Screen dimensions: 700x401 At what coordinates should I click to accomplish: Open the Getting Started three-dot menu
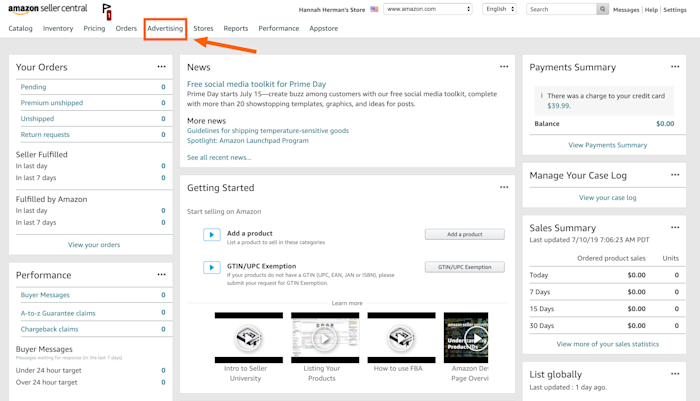(x=504, y=187)
